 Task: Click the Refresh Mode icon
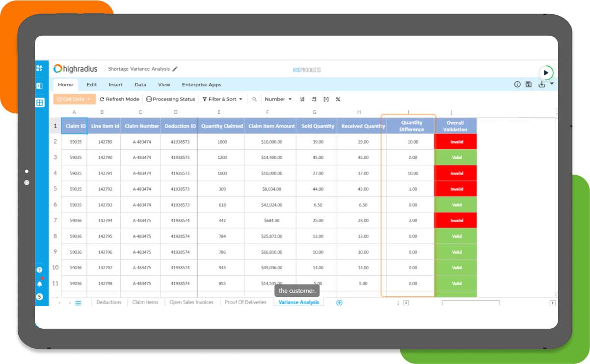click(x=103, y=99)
